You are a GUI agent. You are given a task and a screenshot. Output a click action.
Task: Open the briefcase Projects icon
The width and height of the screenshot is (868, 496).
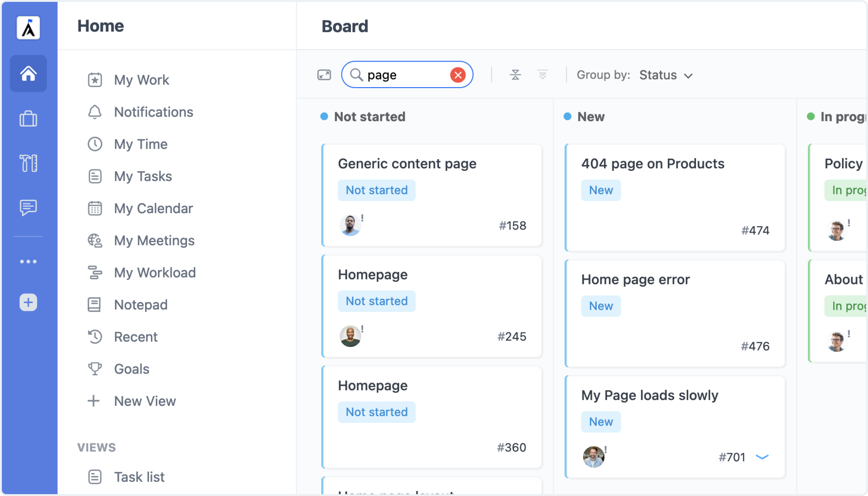click(28, 119)
